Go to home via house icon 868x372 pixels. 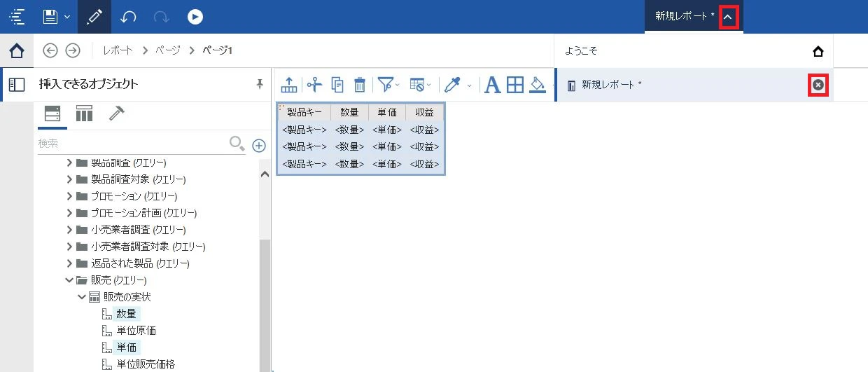(17, 50)
